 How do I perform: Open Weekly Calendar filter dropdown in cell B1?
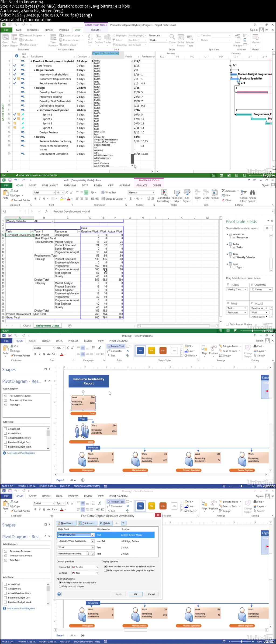[52, 221]
